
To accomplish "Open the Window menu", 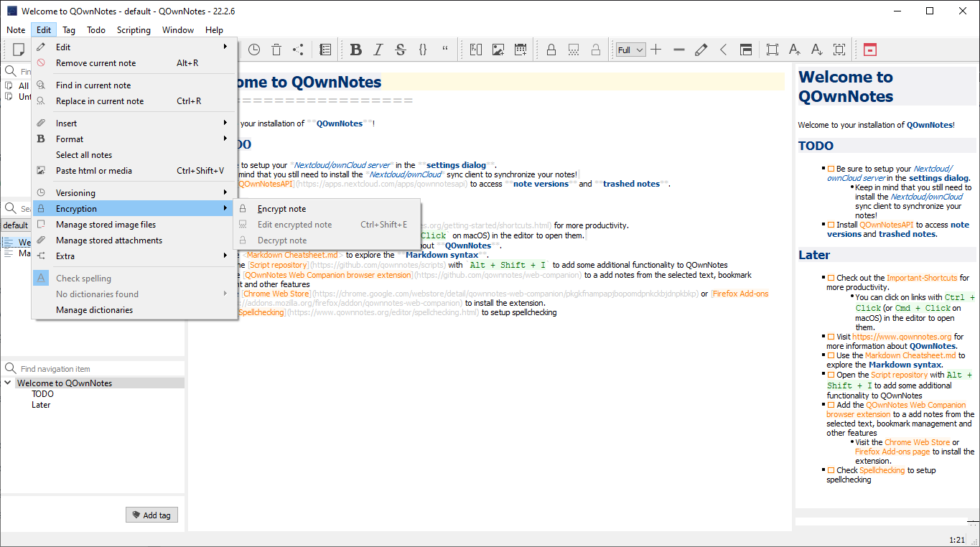I will [178, 30].
